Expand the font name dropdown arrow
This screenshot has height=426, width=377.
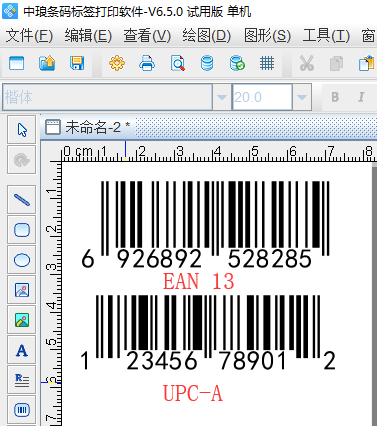(x=222, y=97)
